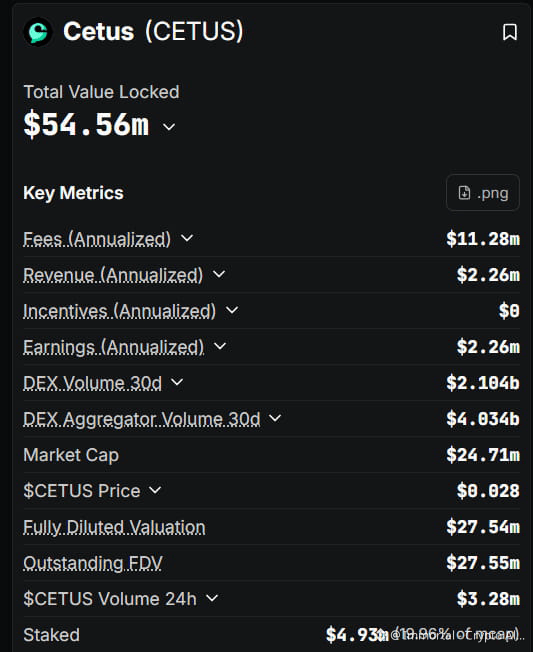The image size is (533, 652).
Task: Click the Cetus protocol logo
Action: point(38,32)
